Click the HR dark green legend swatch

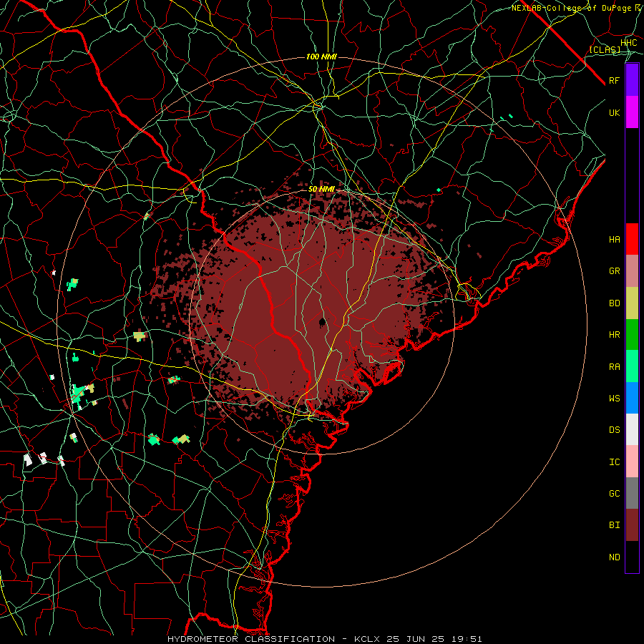(632, 335)
